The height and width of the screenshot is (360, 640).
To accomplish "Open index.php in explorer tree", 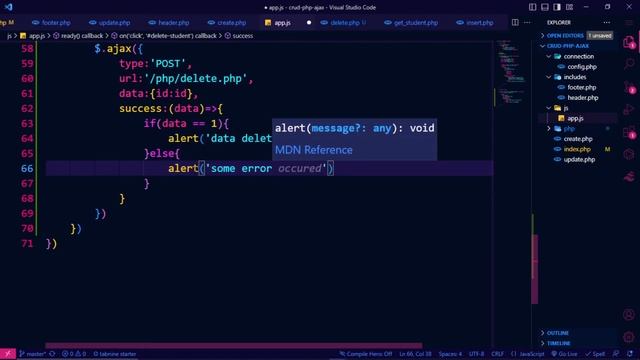I will coord(577,149).
